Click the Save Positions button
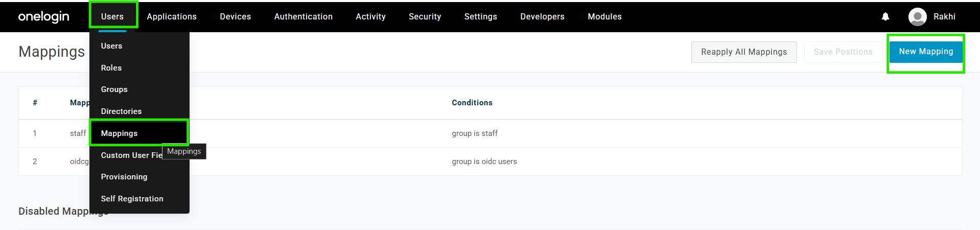Screen dimensions: 980x230 click(843, 52)
